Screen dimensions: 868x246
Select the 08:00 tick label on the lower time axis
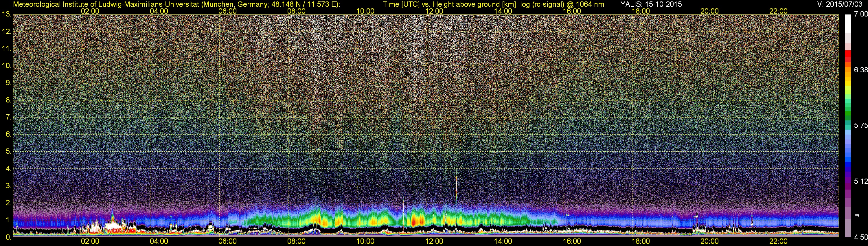pos(296,241)
